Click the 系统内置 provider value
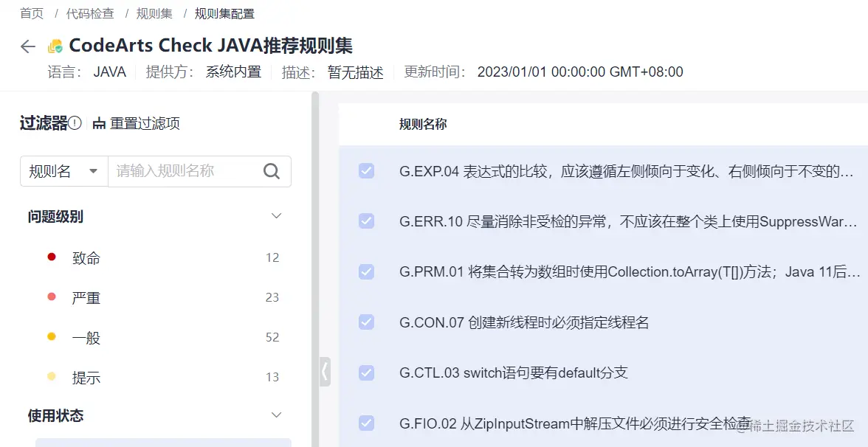Image resolution: width=868 pixels, height=447 pixels. pos(233,72)
